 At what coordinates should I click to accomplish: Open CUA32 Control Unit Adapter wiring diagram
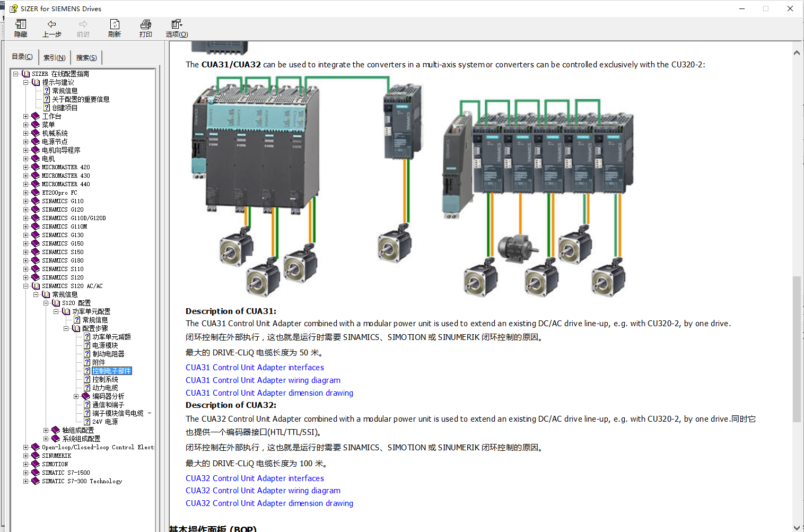click(x=263, y=491)
